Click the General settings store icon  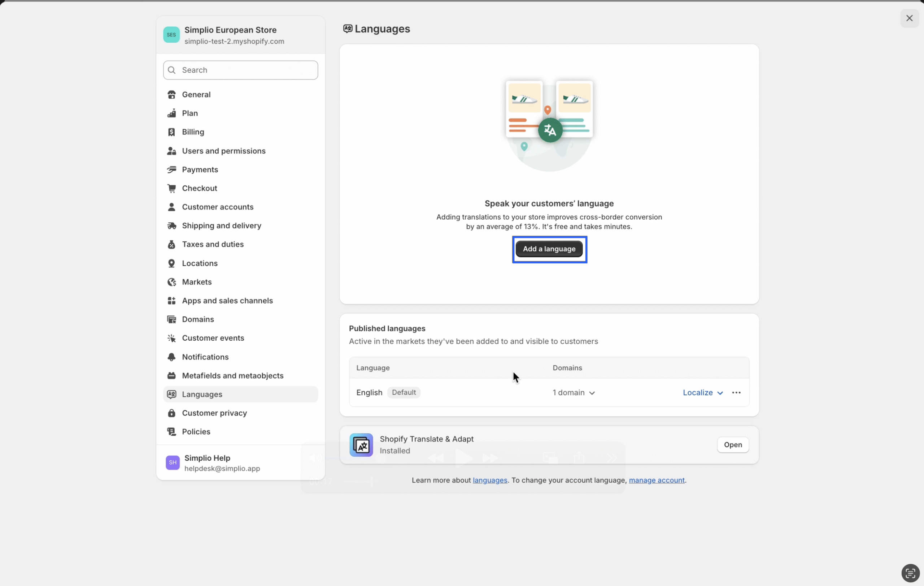171,94
